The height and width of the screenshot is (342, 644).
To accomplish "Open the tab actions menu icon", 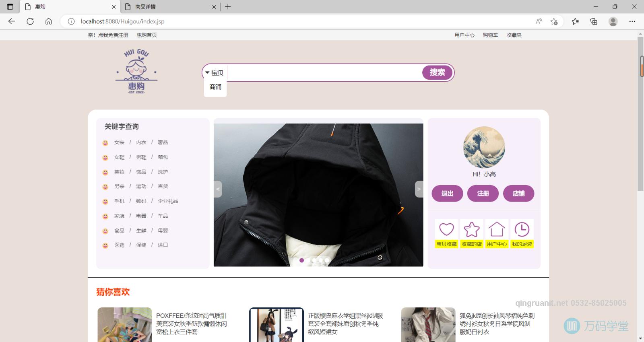I will tap(10, 6).
